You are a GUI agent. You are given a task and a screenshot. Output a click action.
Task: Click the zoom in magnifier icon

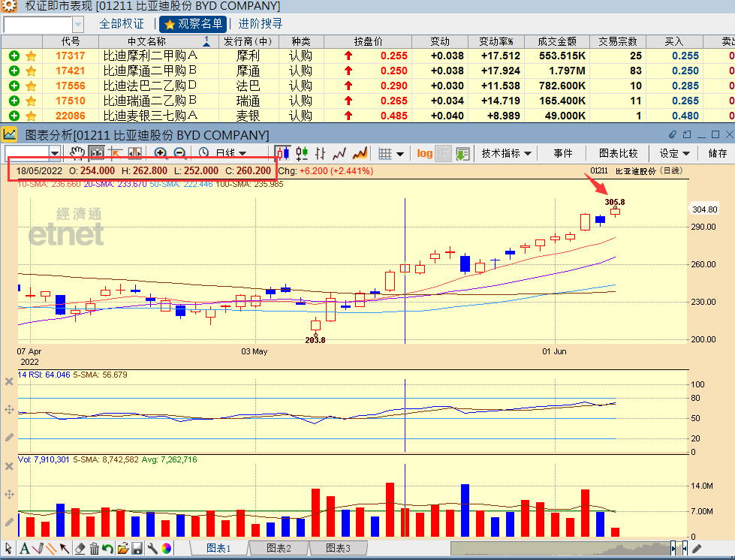(161, 153)
